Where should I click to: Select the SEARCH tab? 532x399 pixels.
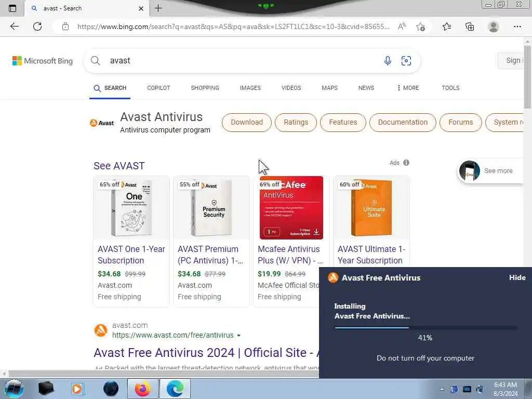110,88
